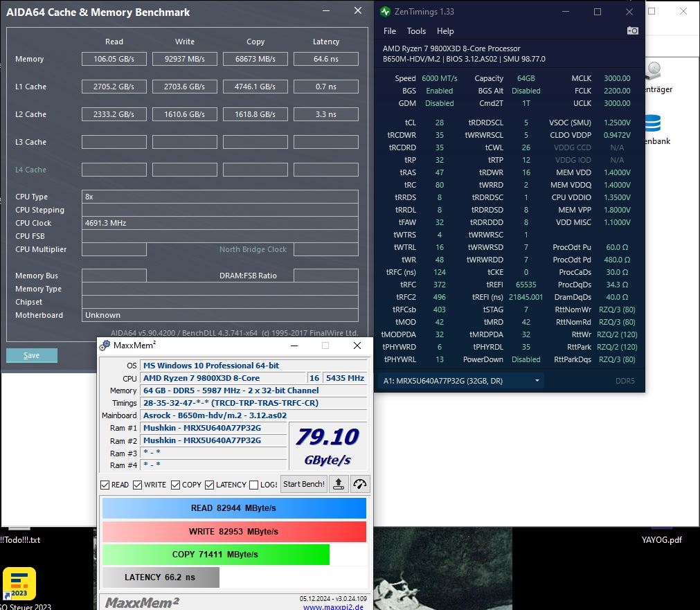Click the Motherboard Unknown field in AIDA64

tap(220, 315)
